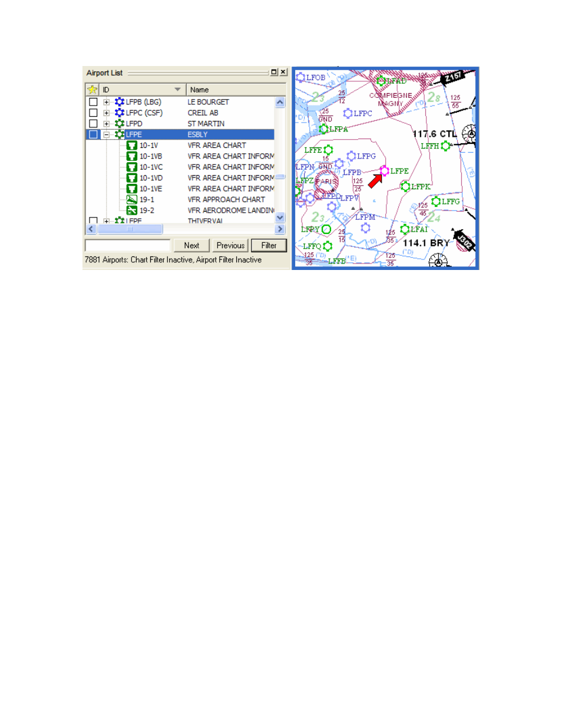Click the LFPK airport symbol on map
The width and height of the screenshot is (562, 728).
[x=405, y=186]
